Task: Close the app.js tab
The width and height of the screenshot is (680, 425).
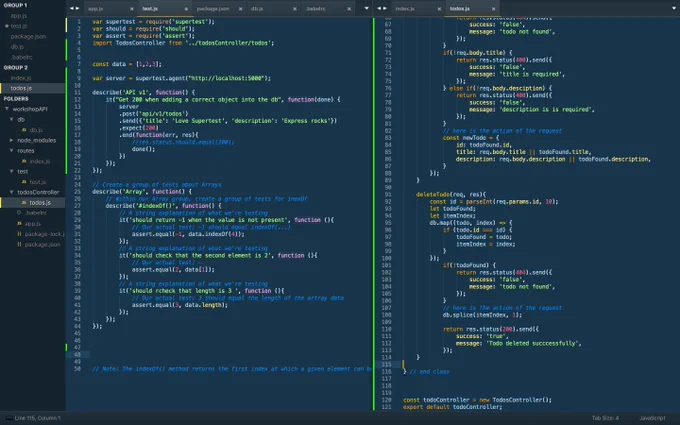Action: click(x=132, y=9)
